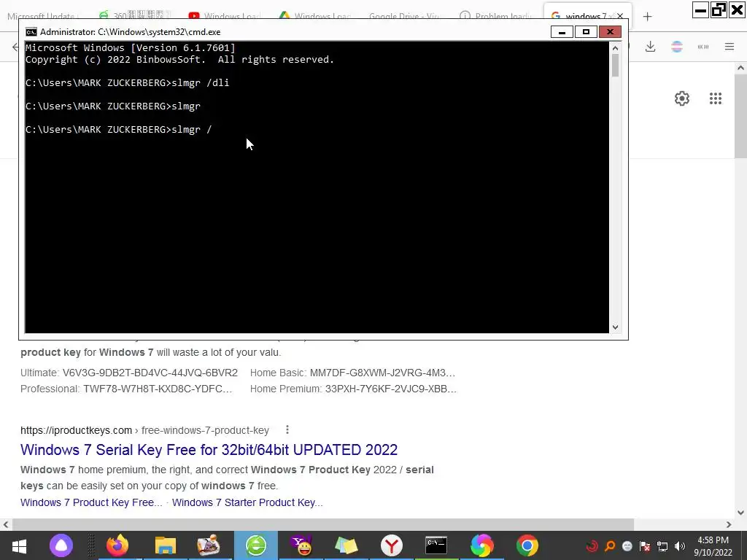Open the Firefox downloads arrow icon
Screen dimensions: 747x560
(x=650, y=46)
